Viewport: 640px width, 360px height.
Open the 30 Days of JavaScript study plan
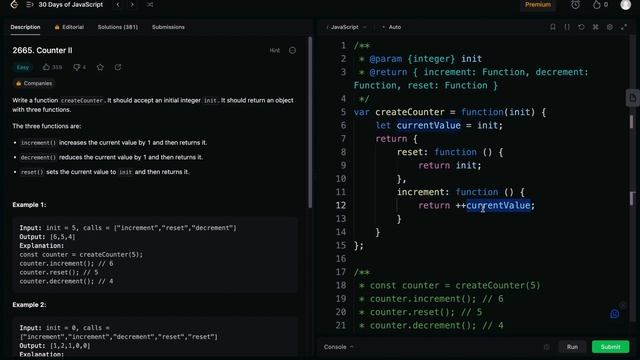(x=71, y=4)
